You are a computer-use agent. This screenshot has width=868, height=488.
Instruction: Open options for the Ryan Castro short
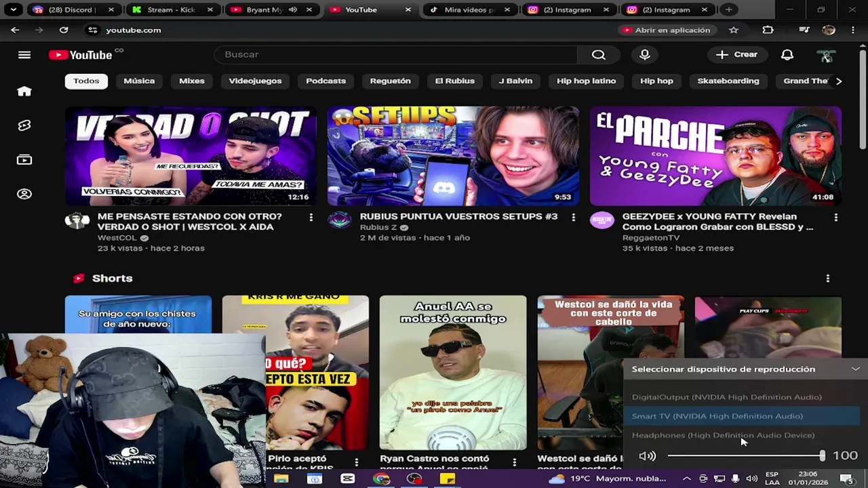514,462
